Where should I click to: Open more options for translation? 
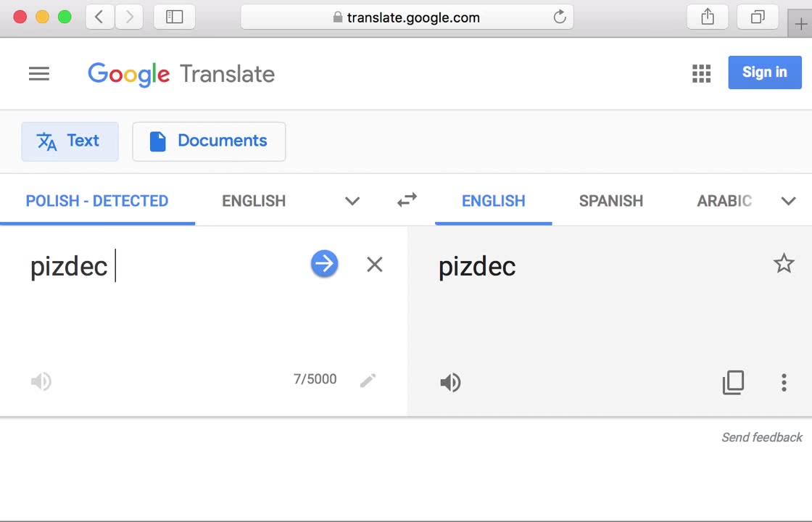784,382
